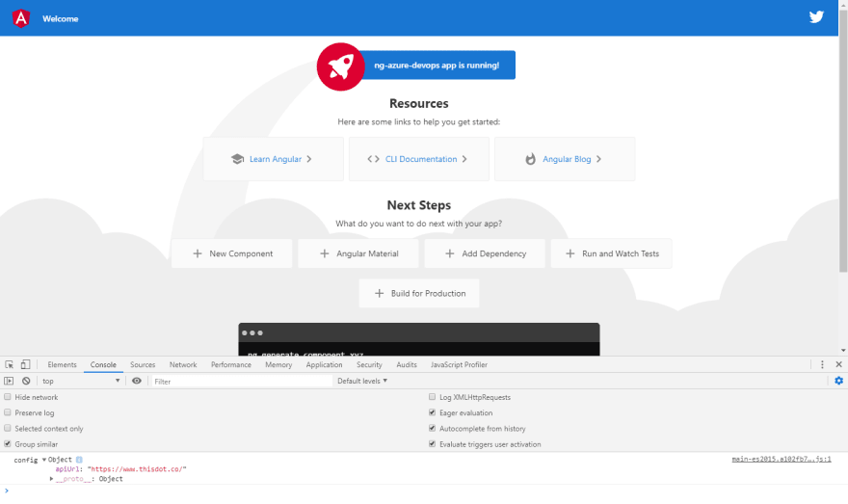Viewport: 848px width, 504px height.
Task: Select the Angular Material card
Action: [358, 253]
